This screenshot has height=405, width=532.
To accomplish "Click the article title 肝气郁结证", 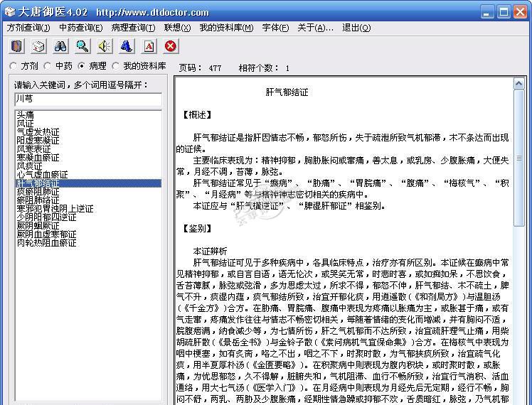I will (287, 92).
